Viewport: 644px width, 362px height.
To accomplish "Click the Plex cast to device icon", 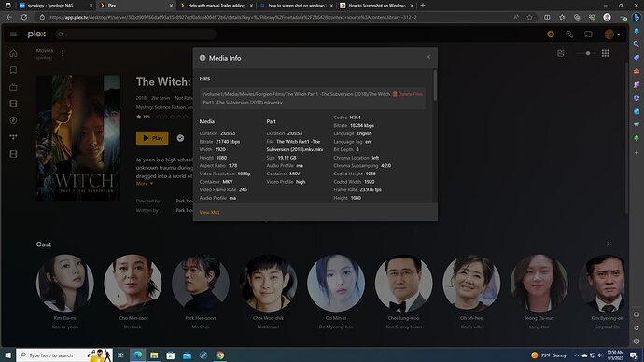I will click(x=588, y=35).
